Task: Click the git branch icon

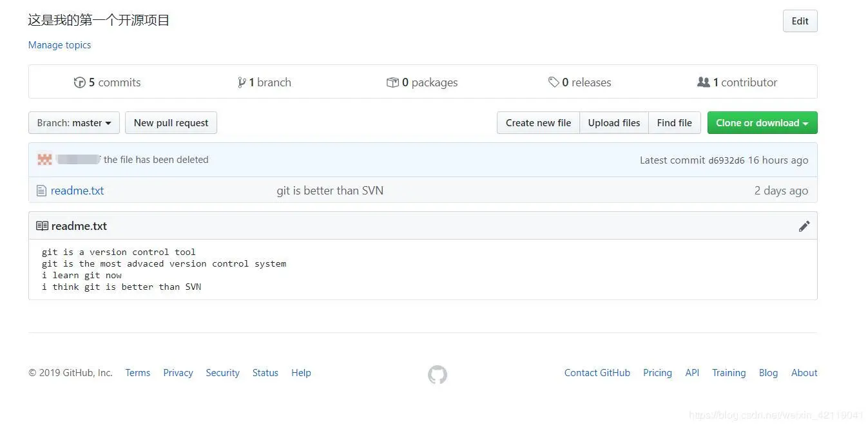Action: (242, 82)
